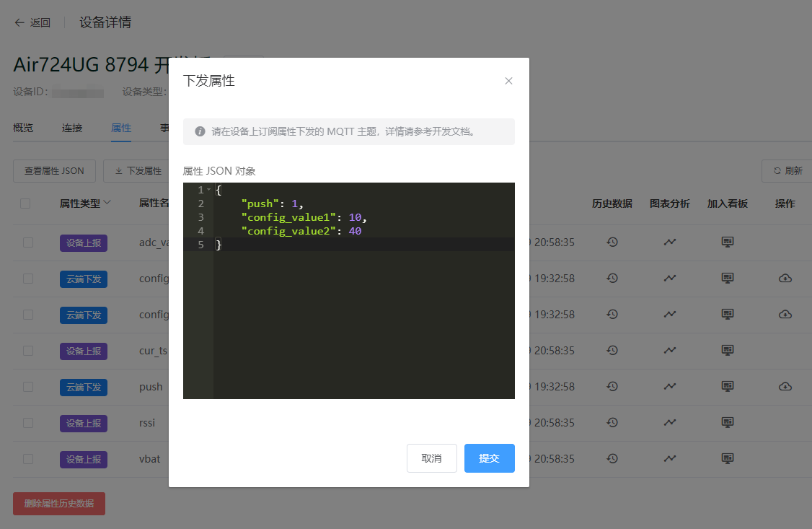
Task: Click the 查看属性 JSON button
Action: point(54,171)
